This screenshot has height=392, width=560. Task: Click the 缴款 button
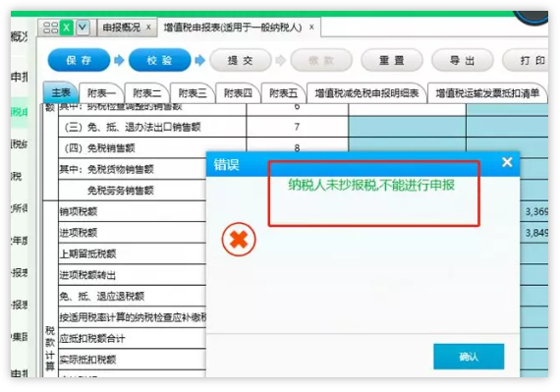click(321, 60)
